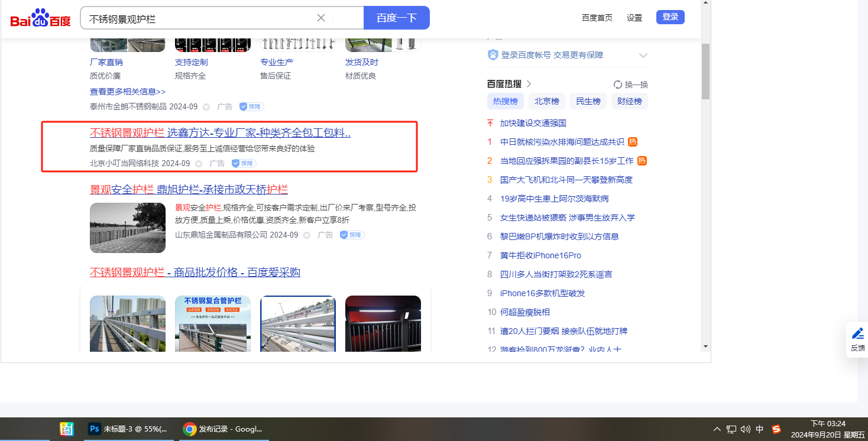Open hot search 黄牛拒收iPhone16Pro
Viewport: 868px width, 441px height.
[540, 255]
